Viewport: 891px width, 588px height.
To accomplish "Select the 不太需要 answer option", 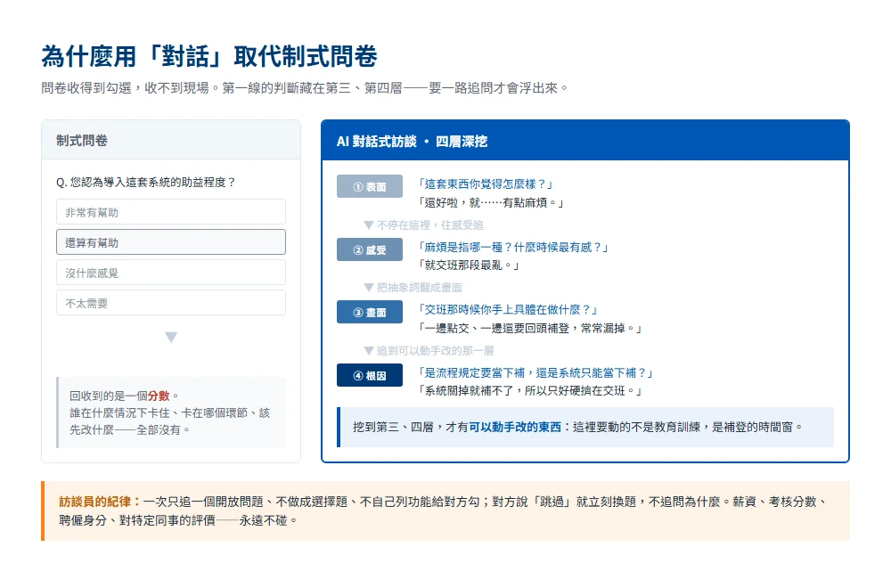I will pyautogui.click(x=171, y=303).
